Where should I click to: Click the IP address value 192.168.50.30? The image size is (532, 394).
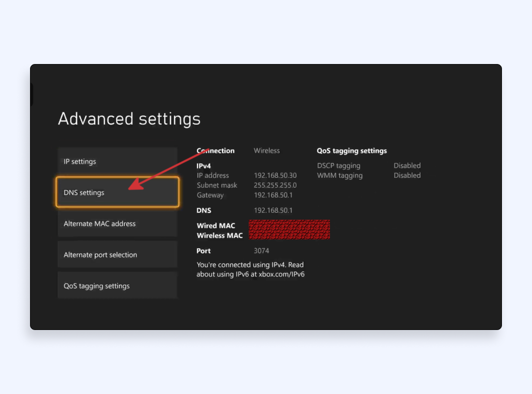tap(275, 175)
